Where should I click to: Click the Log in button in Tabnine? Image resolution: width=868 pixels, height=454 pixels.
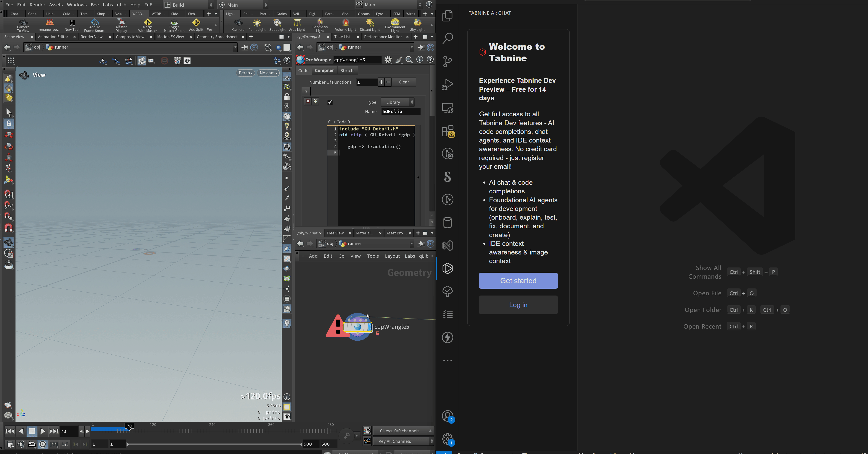pos(518,305)
